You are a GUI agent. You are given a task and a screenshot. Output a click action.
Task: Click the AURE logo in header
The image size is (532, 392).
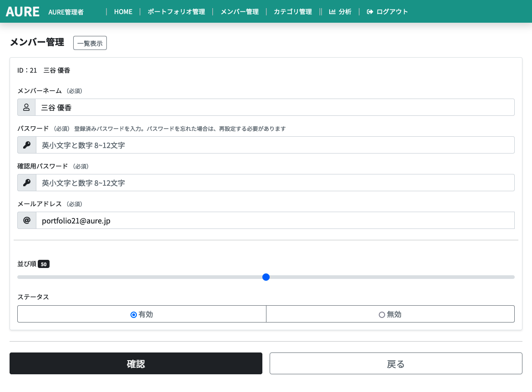pos(23,12)
